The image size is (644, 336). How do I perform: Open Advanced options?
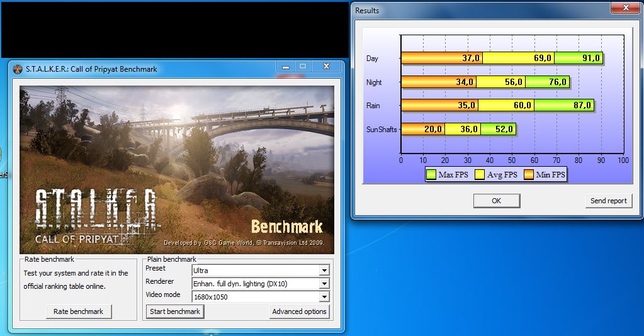(299, 311)
